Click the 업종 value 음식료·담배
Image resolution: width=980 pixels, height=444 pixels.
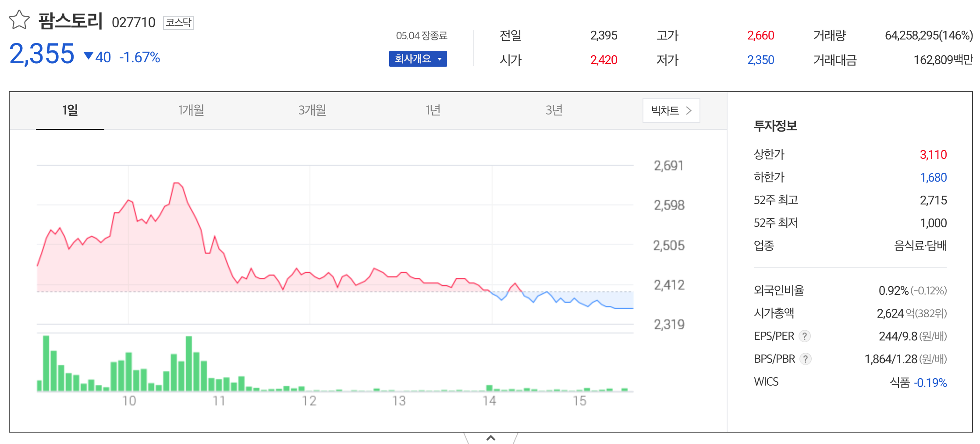(920, 246)
